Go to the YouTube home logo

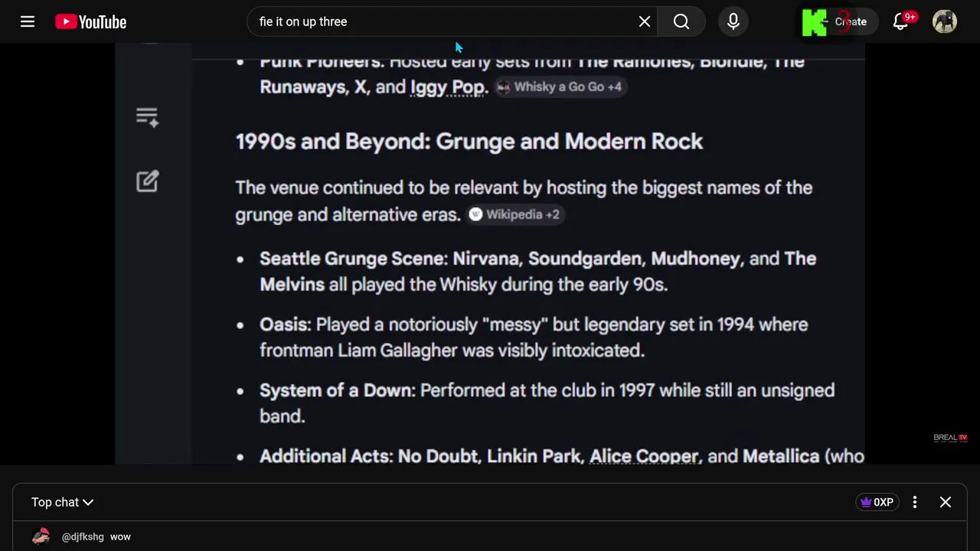(91, 21)
